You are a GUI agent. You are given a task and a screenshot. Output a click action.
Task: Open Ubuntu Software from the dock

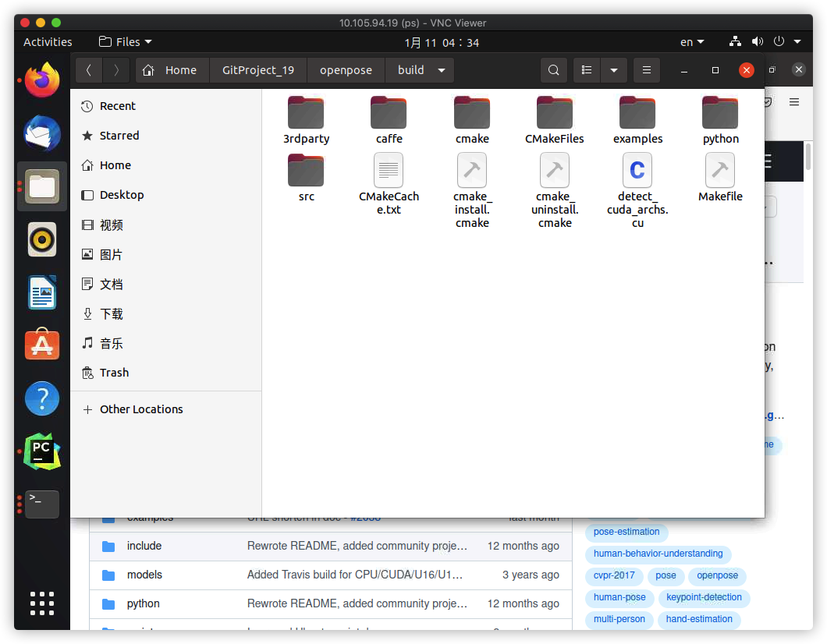click(41, 345)
